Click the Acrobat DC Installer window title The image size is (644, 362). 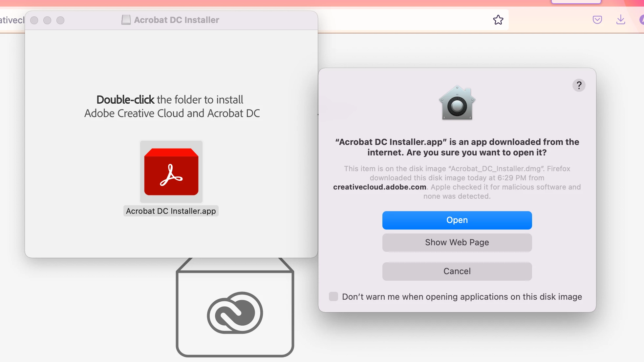click(x=176, y=20)
